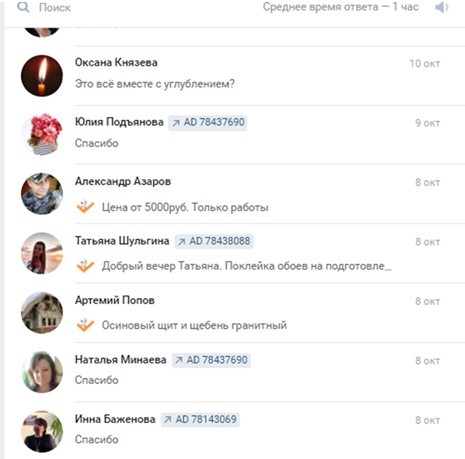Viewport: 465px width, 459px height.
Task: Click the reply icon in Татьяна Шульгина's message
Action: 85,266
